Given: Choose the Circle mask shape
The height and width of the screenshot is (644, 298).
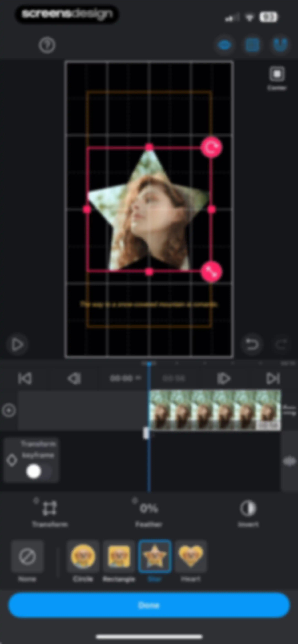Looking at the screenshot, I should click(x=83, y=561).
